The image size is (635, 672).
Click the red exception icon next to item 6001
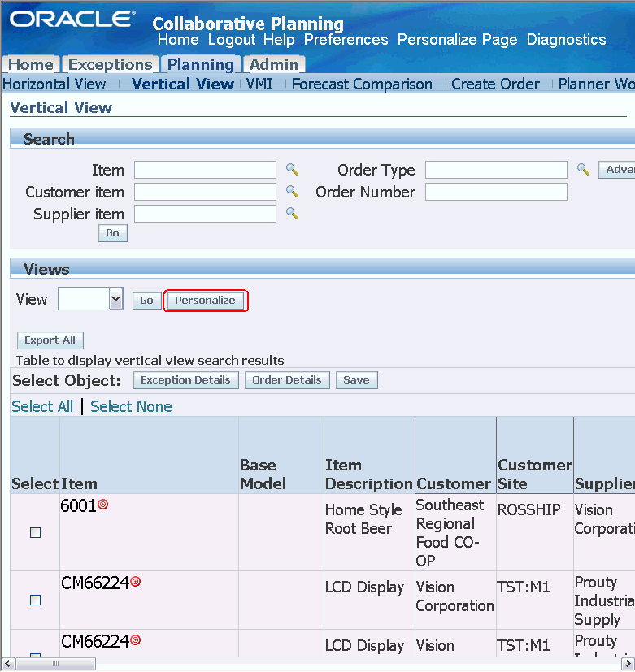[x=103, y=505]
